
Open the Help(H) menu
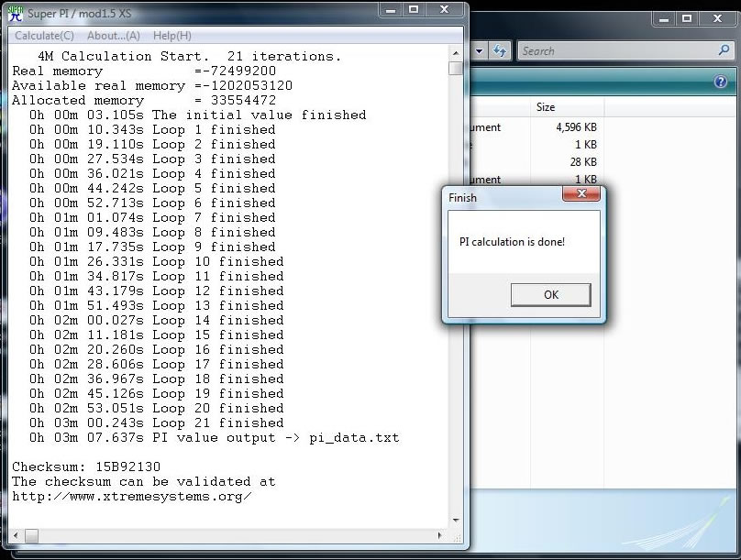coord(172,36)
